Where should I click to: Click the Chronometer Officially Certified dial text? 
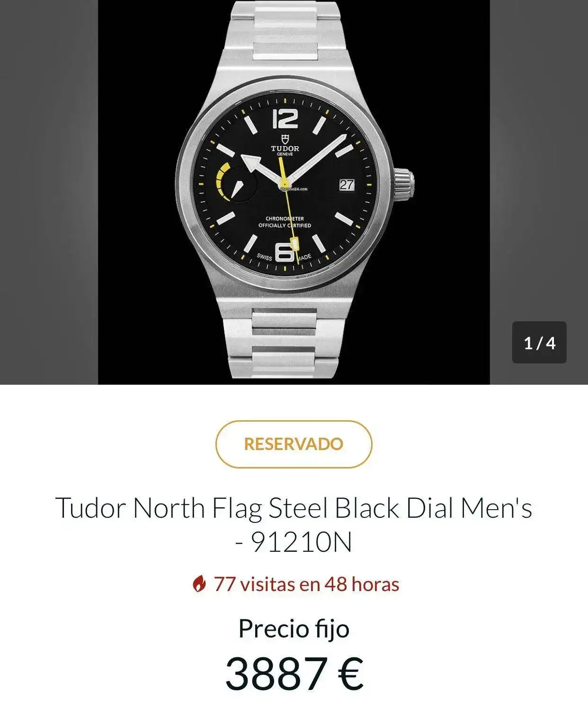pos(284,222)
